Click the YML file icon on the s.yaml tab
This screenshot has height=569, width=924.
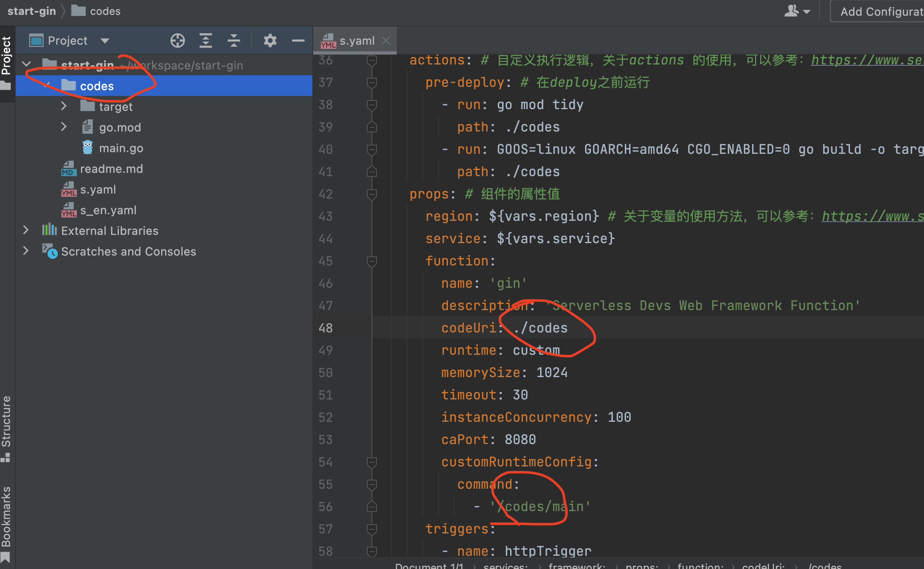[328, 41]
